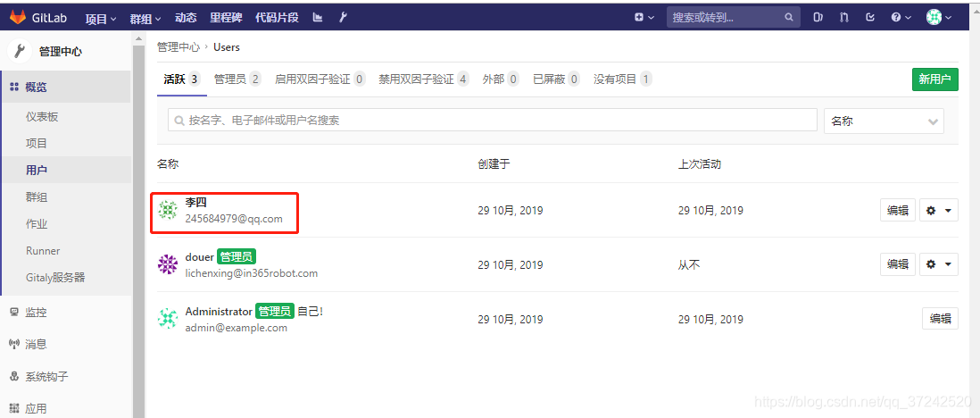Open the Administrator user link
The height and width of the screenshot is (418, 980).
click(x=219, y=312)
